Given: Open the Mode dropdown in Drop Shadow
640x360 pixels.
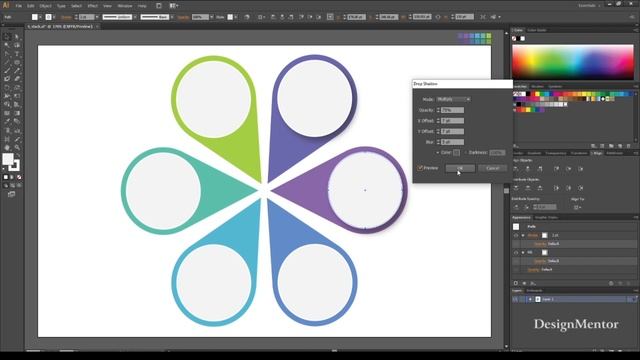Looking at the screenshot, I should click(x=453, y=99).
